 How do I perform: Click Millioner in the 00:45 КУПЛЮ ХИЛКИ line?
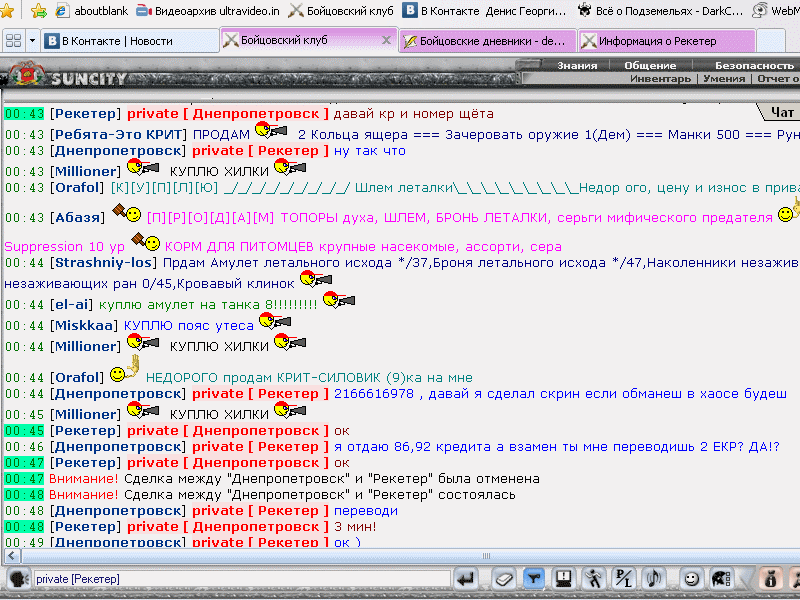click(85, 414)
